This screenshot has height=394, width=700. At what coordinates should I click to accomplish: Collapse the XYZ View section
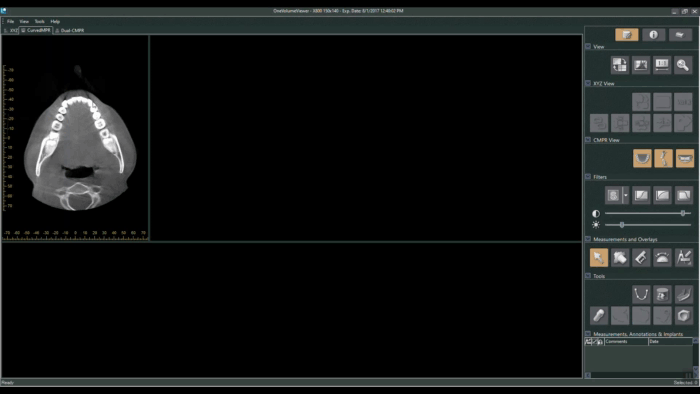[x=588, y=83]
